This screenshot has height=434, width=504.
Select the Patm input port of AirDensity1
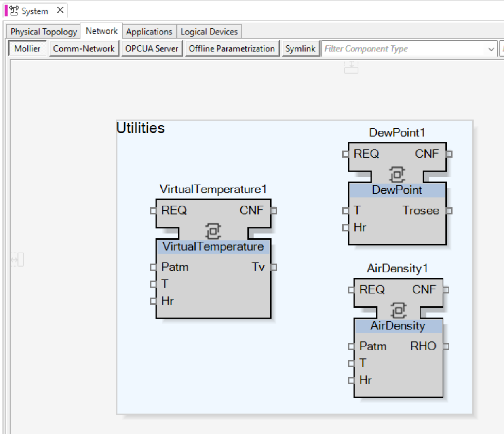351,346
